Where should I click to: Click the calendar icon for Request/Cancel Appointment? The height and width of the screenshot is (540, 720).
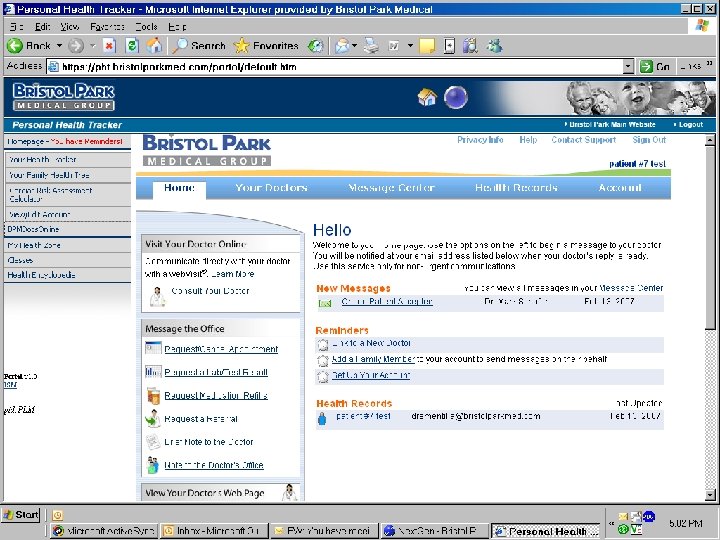pos(153,348)
